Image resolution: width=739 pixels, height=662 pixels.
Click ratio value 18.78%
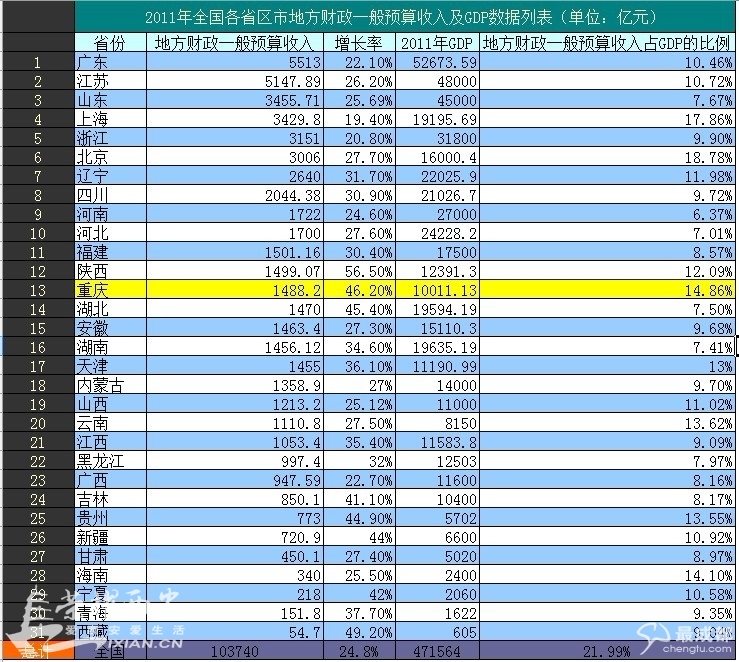[607, 157]
